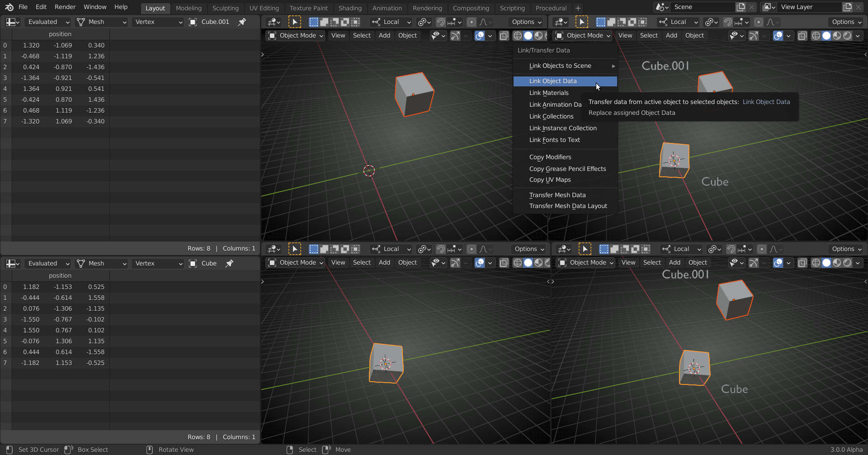
Task: Open the File menu
Action: (x=23, y=7)
